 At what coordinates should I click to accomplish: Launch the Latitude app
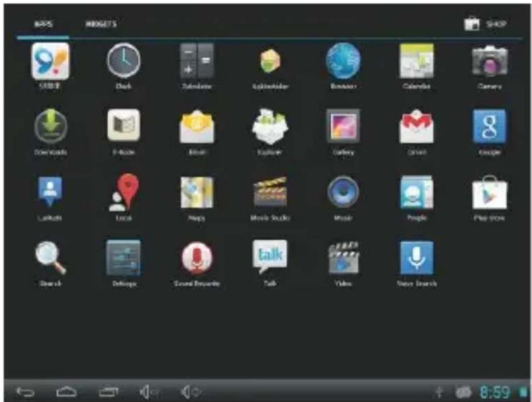50,192
